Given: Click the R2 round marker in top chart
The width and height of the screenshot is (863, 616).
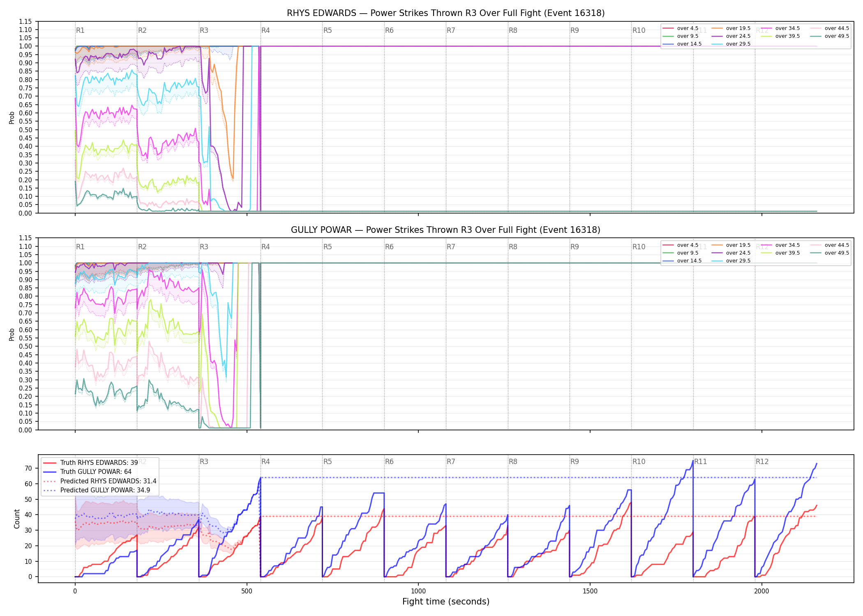Looking at the screenshot, I should 142,30.
